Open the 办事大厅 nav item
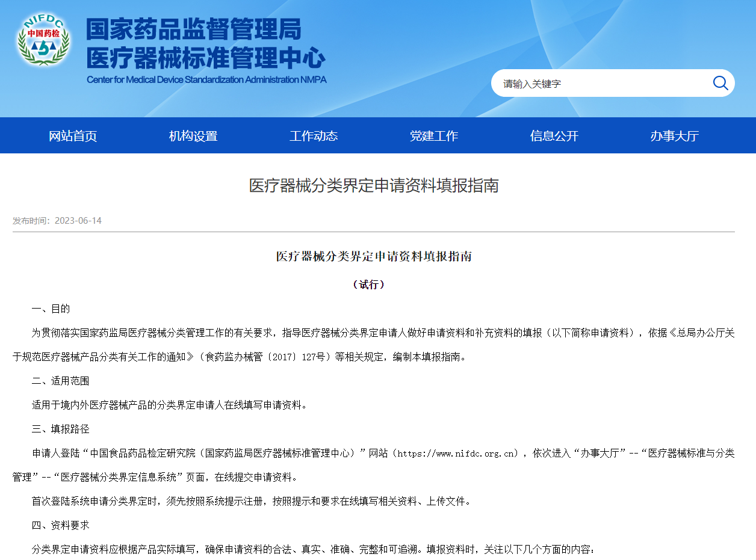The width and height of the screenshot is (756, 560). (675, 136)
